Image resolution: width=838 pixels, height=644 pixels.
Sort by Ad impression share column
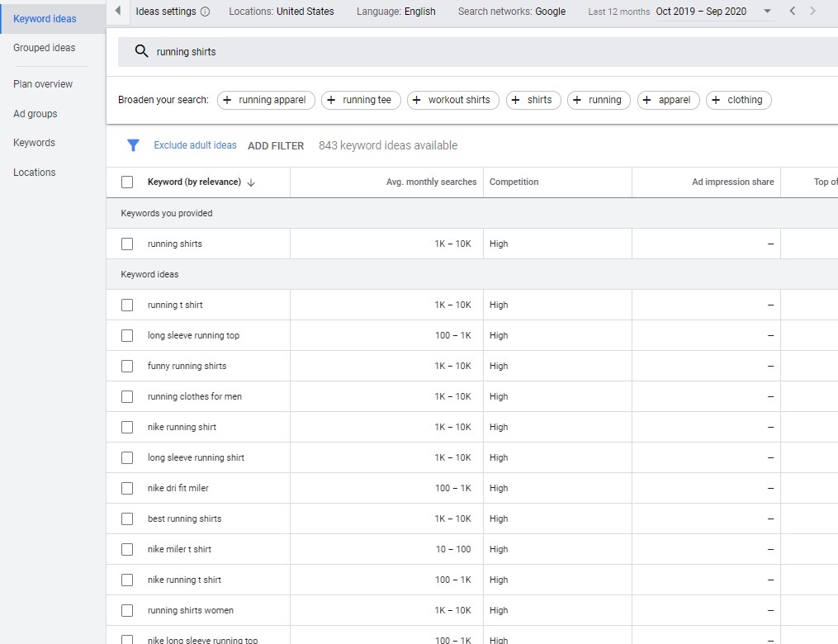pos(732,182)
